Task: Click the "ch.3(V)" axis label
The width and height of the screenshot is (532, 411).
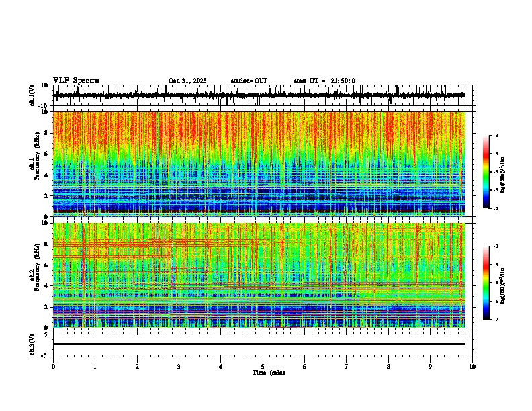Action: tap(32, 345)
